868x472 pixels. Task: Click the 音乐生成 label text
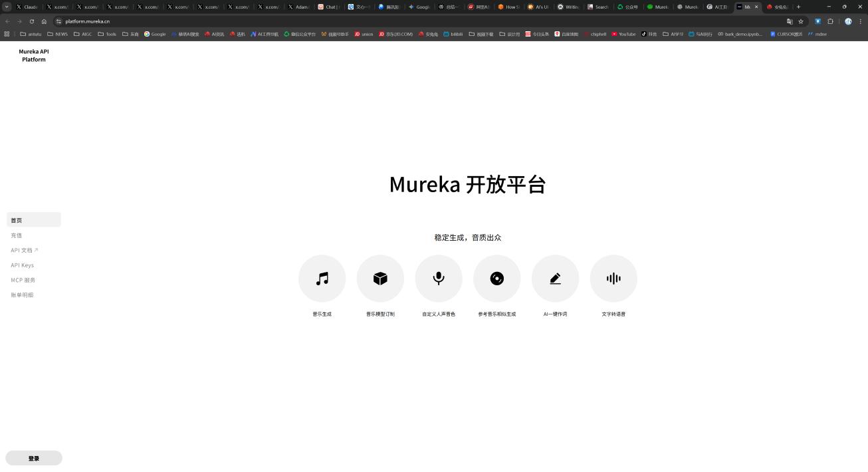click(x=322, y=314)
